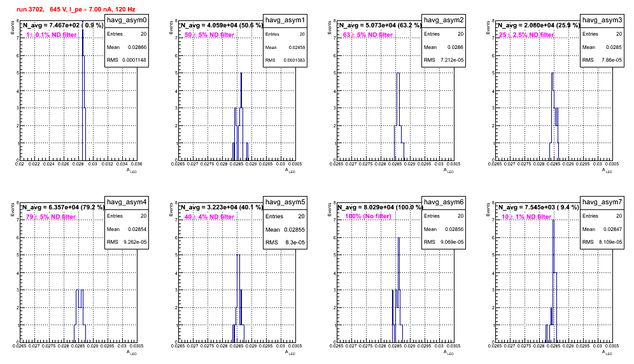Select the havg_asym5 stats box title

(285, 202)
